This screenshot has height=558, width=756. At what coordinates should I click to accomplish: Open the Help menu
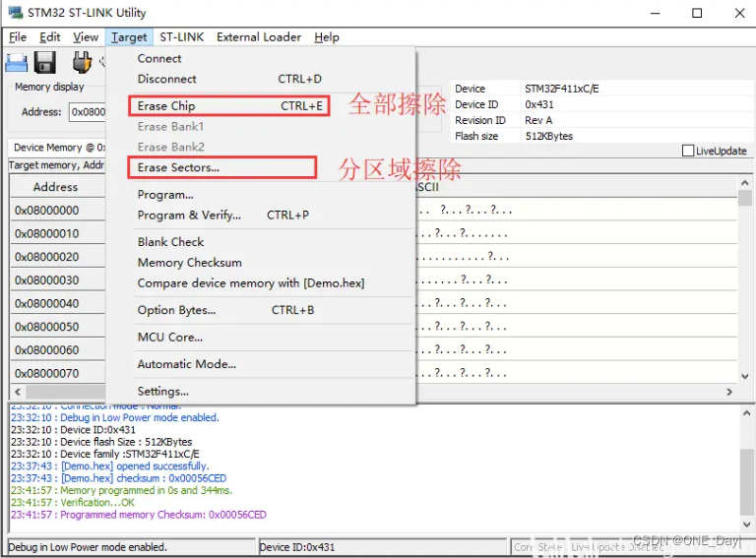coord(327,37)
